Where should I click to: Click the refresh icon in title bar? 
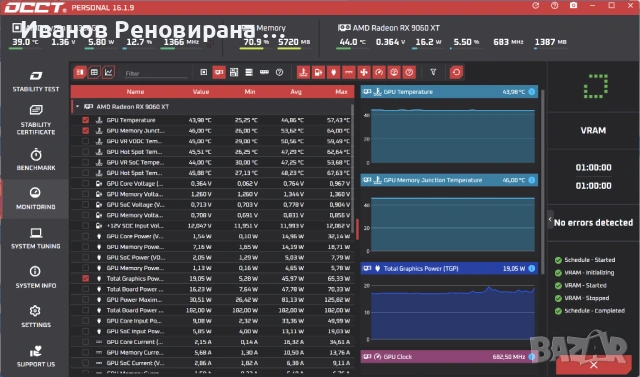536,6
